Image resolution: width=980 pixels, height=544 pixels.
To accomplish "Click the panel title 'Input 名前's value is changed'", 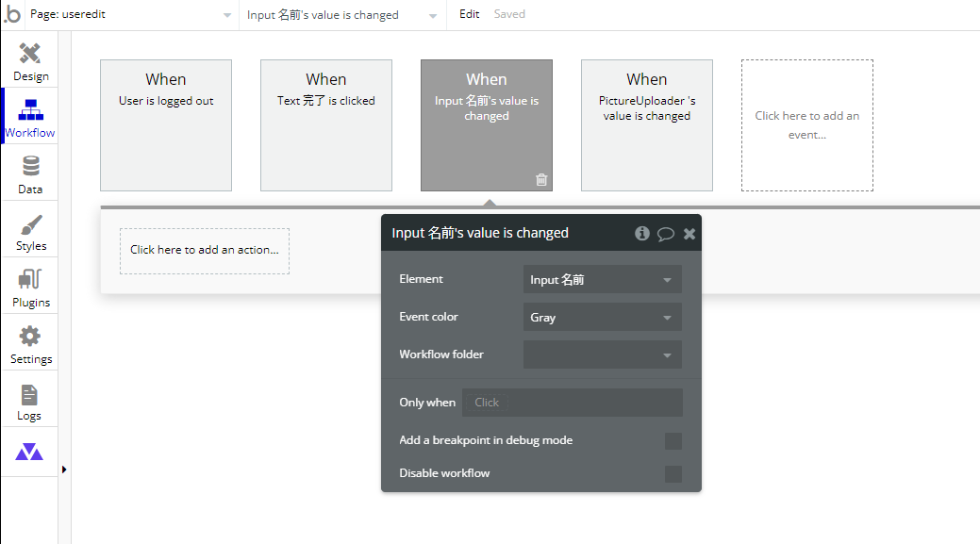I will click(x=480, y=233).
